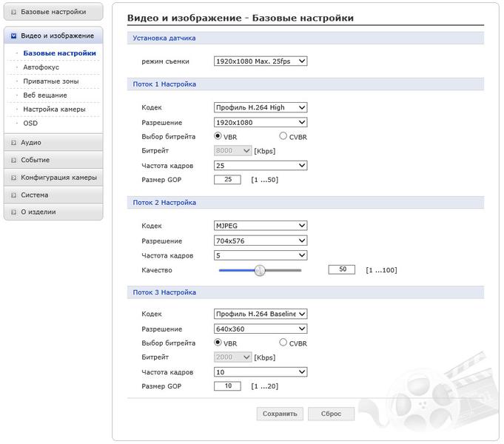
Task: Click the arrow icon beside Конфигурация камеры
Action: (13, 178)
